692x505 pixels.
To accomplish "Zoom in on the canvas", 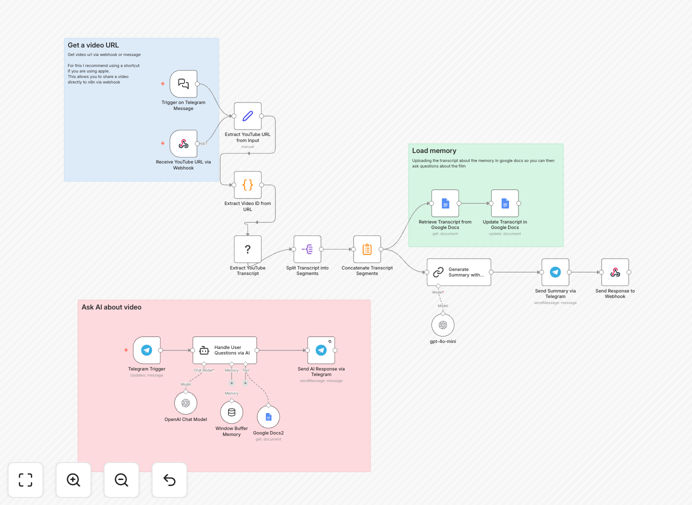I will click(73, 480).
